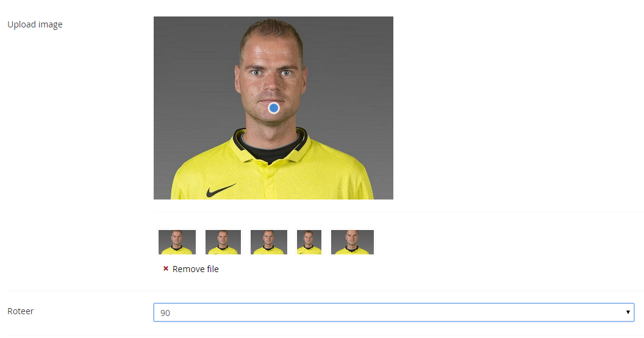Click the Roteer field label

[x=21, y=311]
